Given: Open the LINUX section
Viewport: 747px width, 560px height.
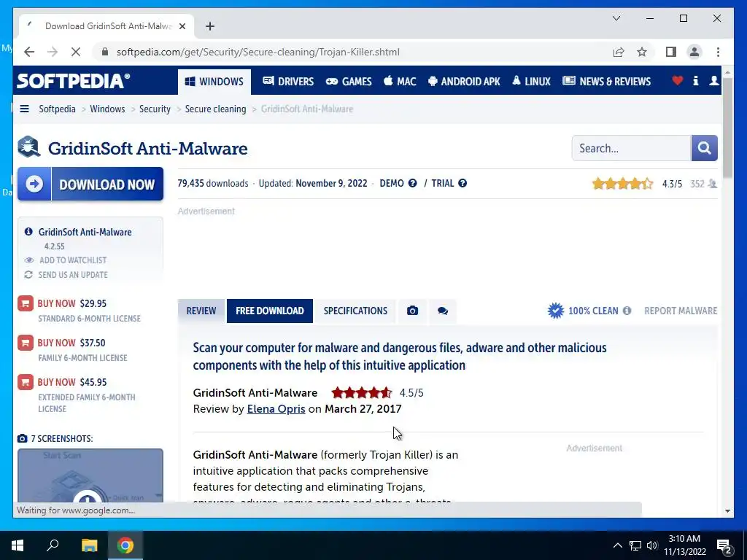Looking at the screenshot, I should pyautogui.click(x=531, y=82).
